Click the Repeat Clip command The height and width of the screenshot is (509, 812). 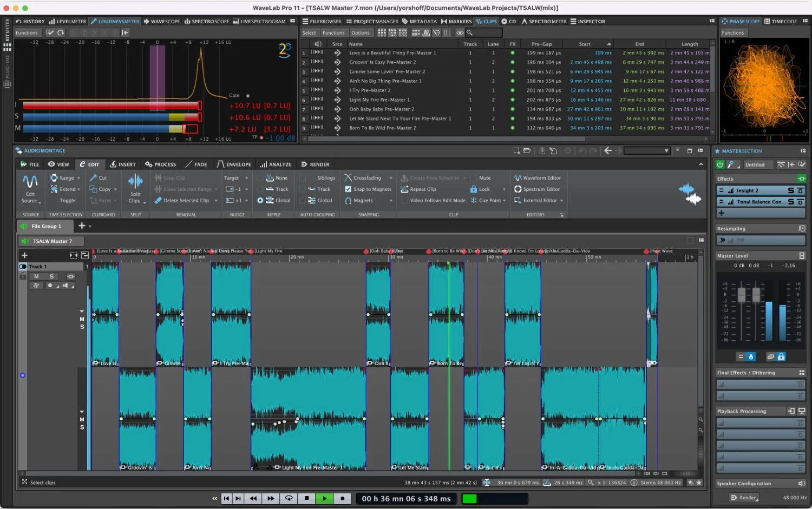(418, 189)
